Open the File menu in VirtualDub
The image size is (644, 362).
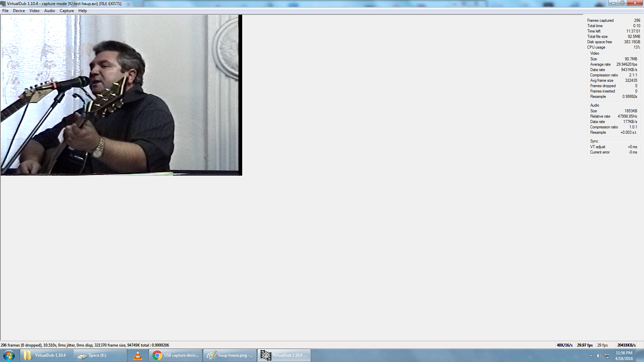5,10
